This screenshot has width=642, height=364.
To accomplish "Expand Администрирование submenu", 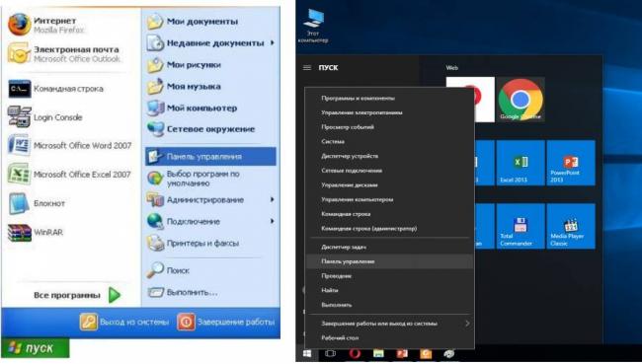I will coord(210,199).
